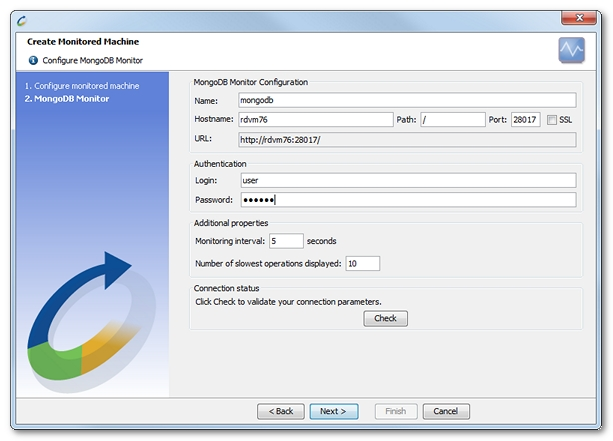
Task: Click the Next button
Action: pos(333,411)
